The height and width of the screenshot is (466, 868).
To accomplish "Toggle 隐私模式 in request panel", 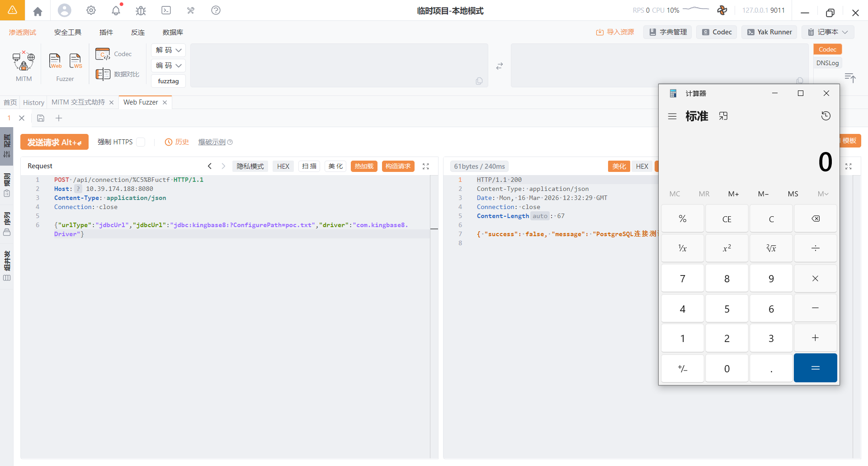I will 250,166.
